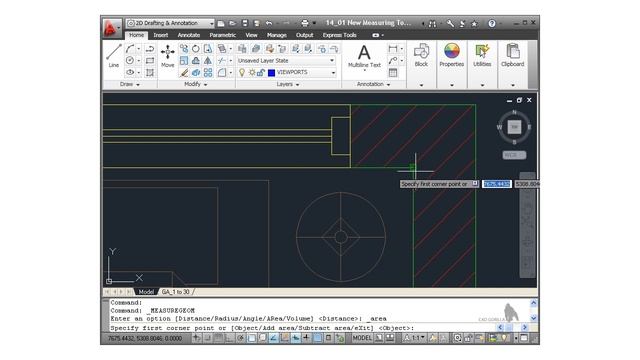The image size is (640, 360).
Task: Click the Model layout tab
Action: coord(146,292)
